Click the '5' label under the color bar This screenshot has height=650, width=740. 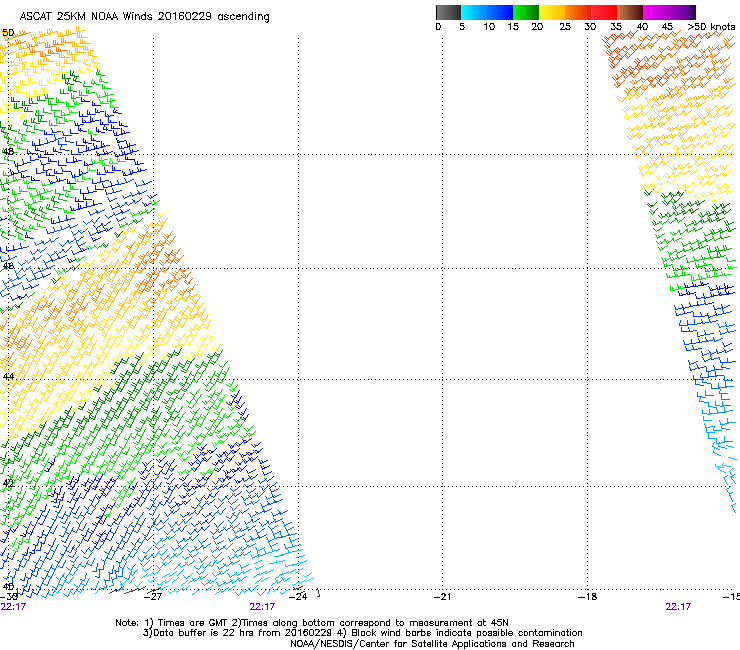(462, 27)
